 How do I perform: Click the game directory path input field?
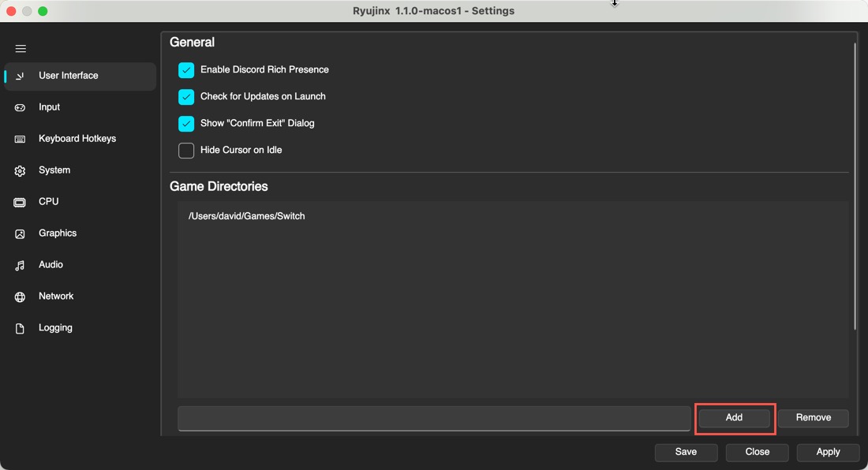(x=434, y=418)
